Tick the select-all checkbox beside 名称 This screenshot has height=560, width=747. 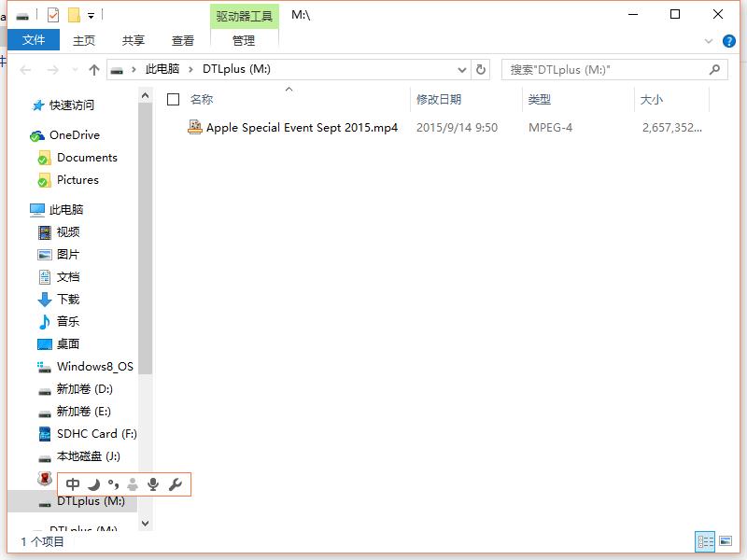point(173,99)
